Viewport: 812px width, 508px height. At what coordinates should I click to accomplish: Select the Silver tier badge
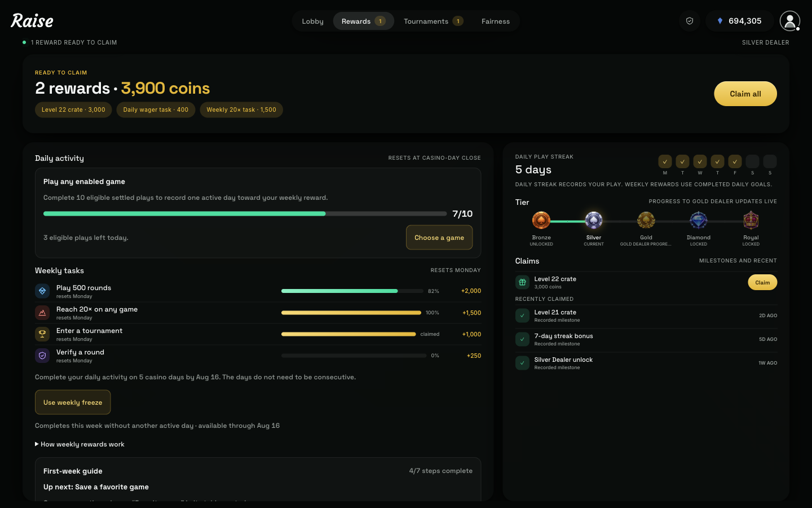[x=594, y=220]
